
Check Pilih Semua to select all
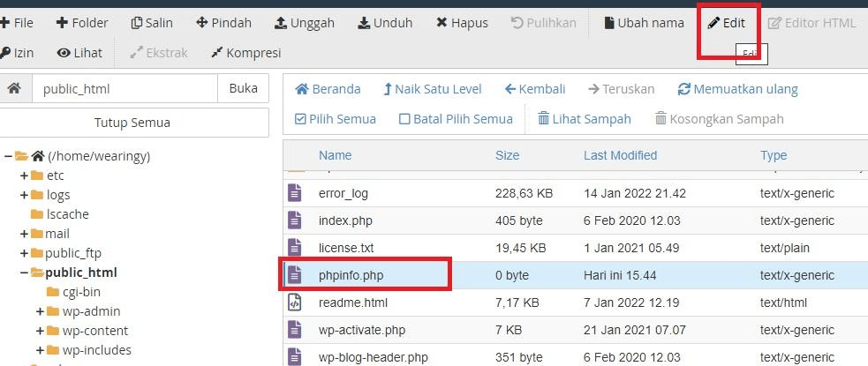coord(336,118)
